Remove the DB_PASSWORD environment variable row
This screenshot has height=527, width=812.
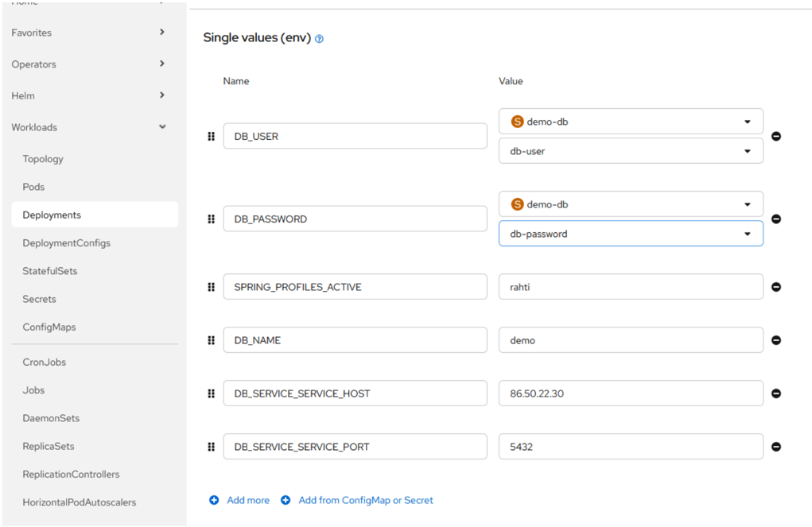(x=776, y=219)
